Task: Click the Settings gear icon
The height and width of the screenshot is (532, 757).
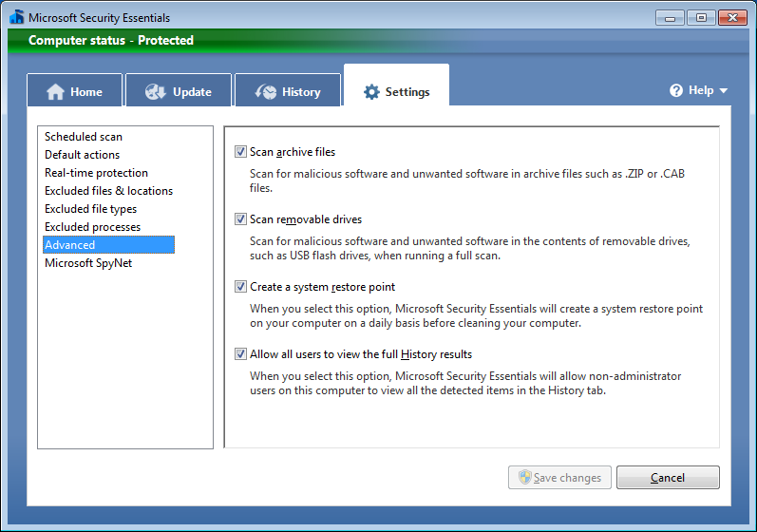Action: click(x=371, y=92)
